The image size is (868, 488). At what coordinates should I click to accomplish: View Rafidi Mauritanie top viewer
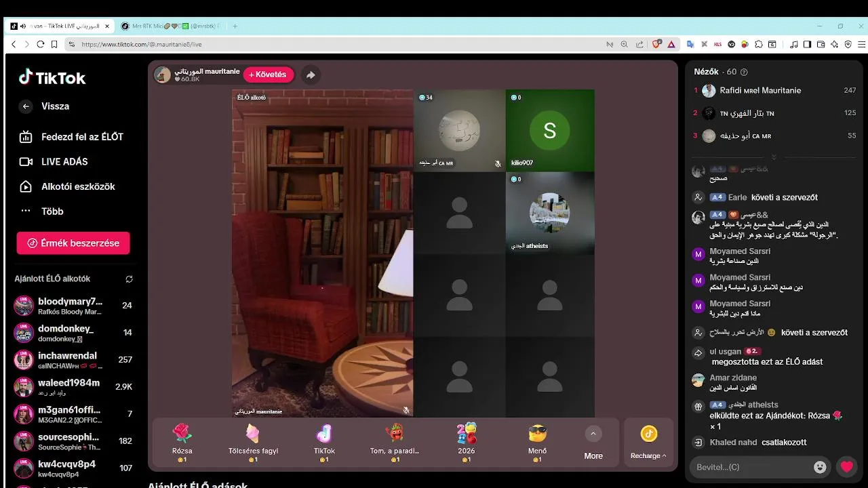pyautogui.click(x=774, y=91)
